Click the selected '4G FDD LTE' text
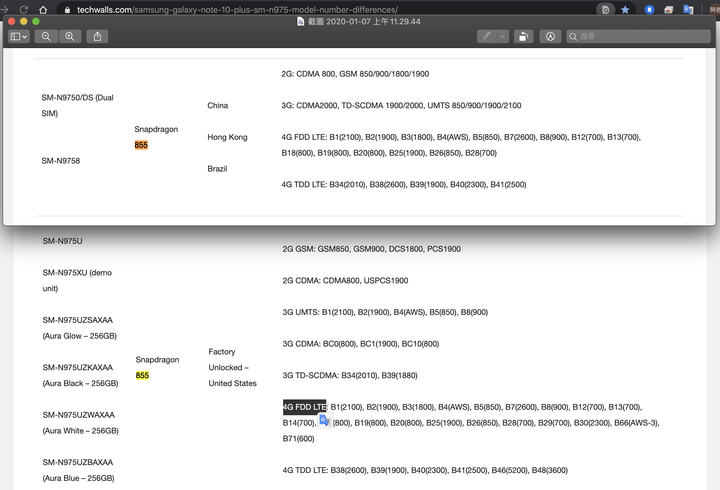Viewport: 720px width, 490px height. (304, 407)
